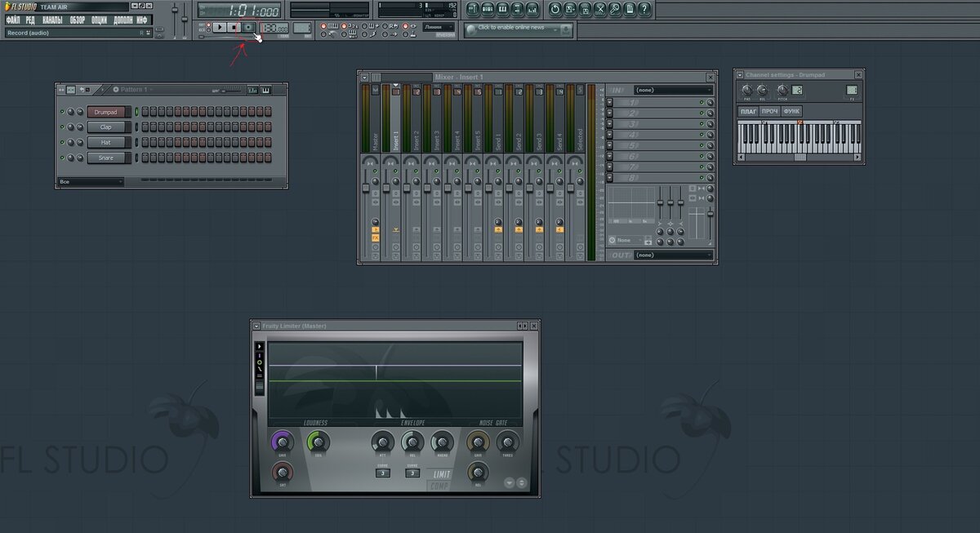Open the ОПЦИИ menu
Screen dimensions: 980x533
point(99,20)
